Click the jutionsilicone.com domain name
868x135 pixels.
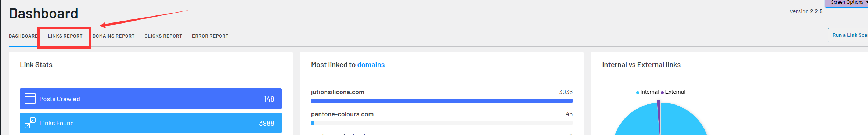(x=338, y=92)
